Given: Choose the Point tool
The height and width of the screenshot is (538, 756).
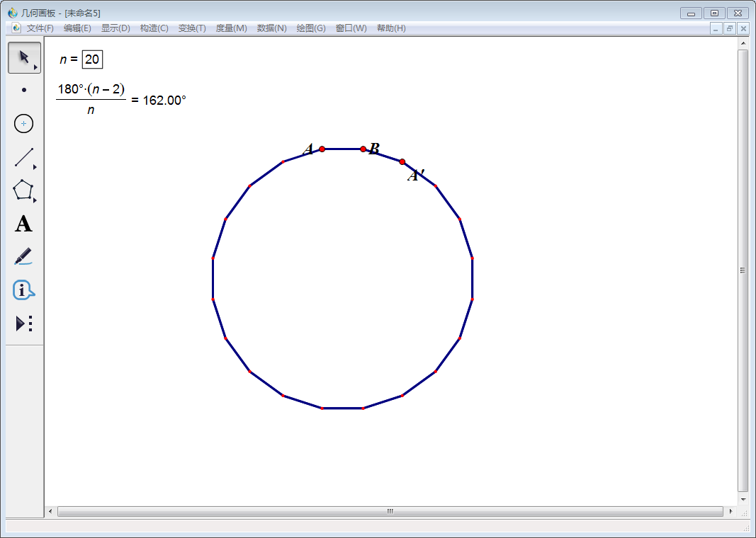Looking at the screenshot, I should point(24,90).
